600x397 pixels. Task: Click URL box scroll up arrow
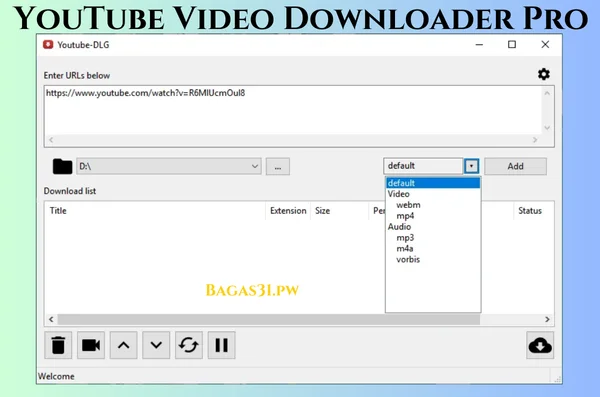click(x=547, y=93)
